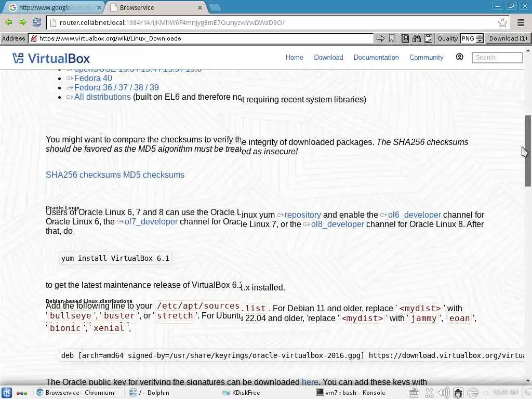This screenshot has height=399, width=532.
Task: Open the 'here' public key link
Action: click(310, 382)
